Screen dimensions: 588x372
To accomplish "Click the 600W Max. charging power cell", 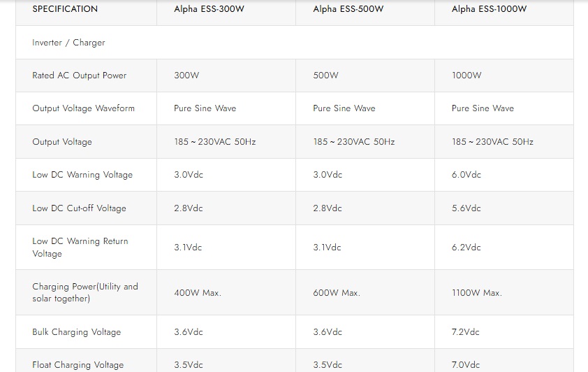I will [337, 293].
